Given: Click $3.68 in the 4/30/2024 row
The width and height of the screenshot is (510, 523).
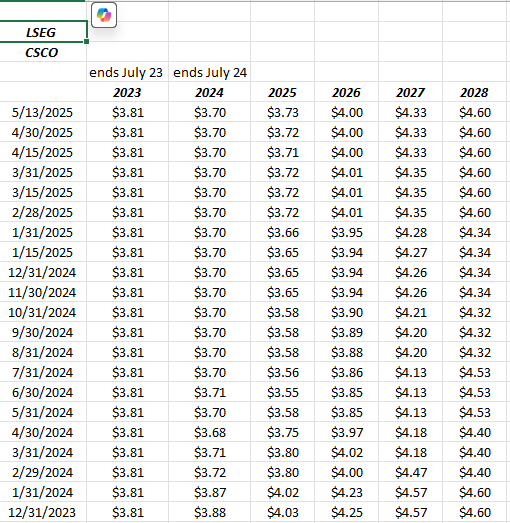Looking at the screenshot, I should click(x=209, y=432).
